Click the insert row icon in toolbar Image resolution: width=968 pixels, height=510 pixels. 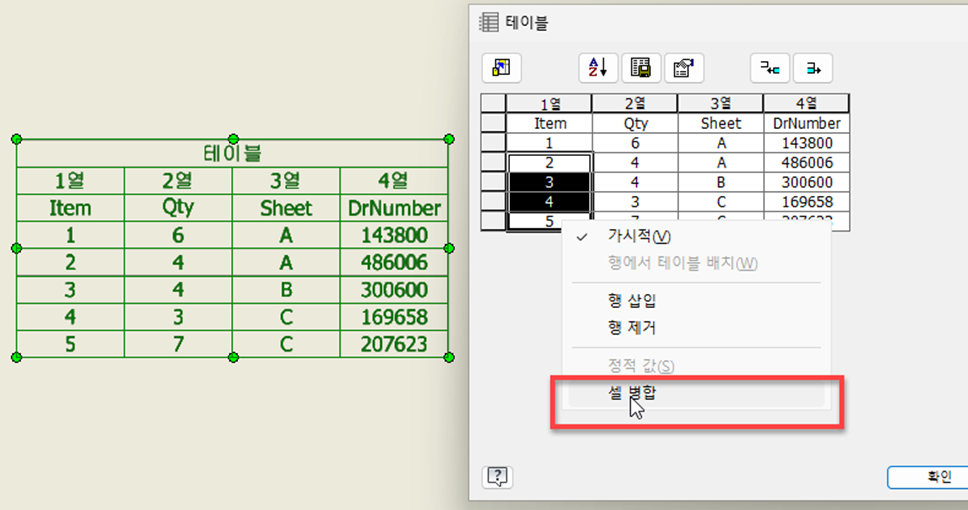point(769,68)
